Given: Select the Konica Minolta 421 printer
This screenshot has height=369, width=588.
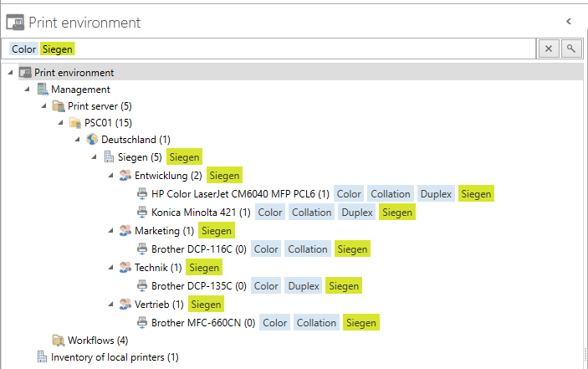Looking at the screenshot, I should click(x=200, y=213).
